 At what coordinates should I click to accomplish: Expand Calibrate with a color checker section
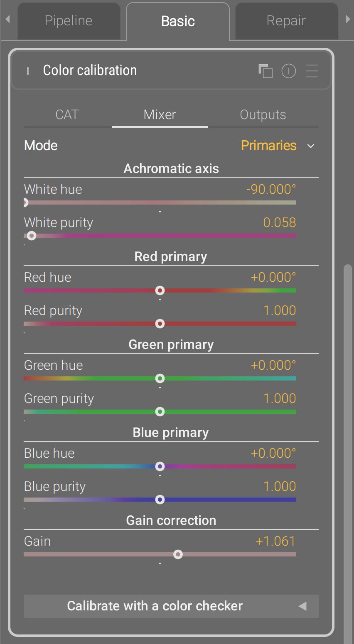(171, 606)
